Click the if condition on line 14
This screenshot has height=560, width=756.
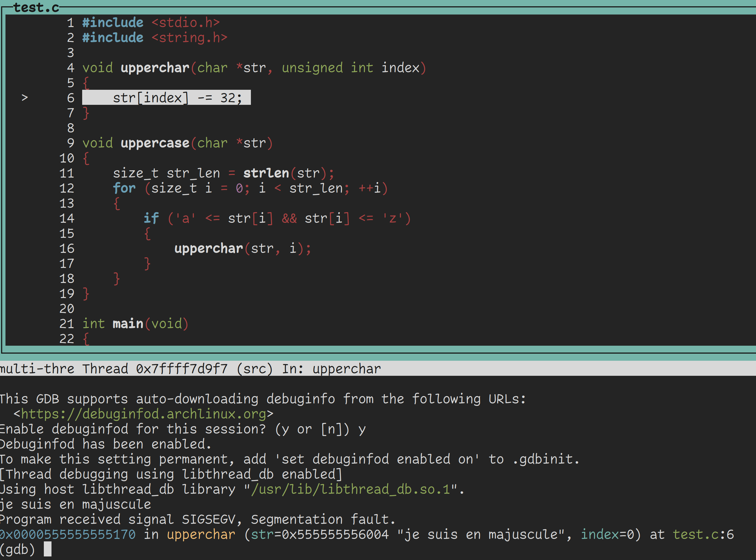pos(277,218)
